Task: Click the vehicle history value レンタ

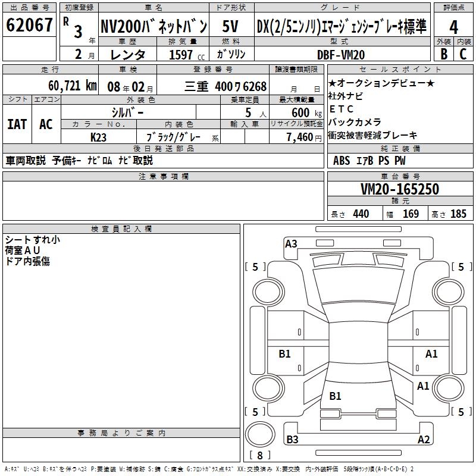Action: point(127,55)
